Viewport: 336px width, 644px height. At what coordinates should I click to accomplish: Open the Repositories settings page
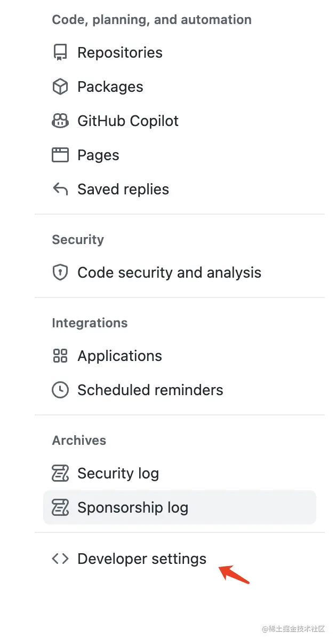pos(180,52)
